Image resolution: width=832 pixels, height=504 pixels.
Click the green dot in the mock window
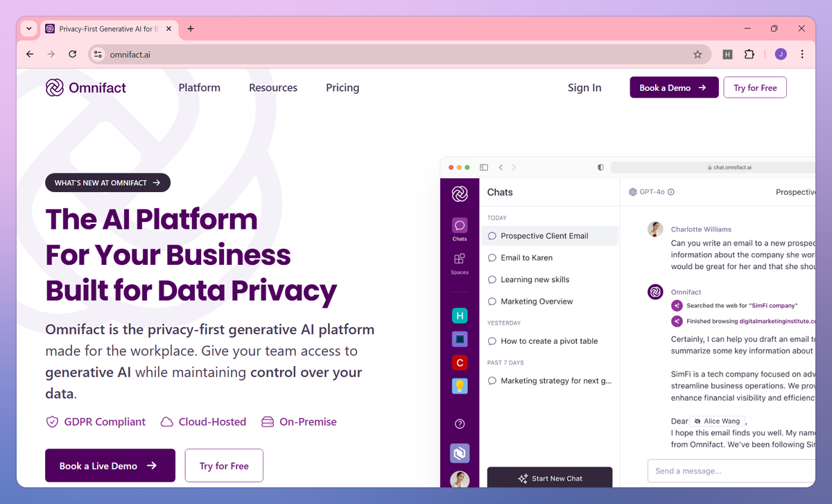point(467,167)
